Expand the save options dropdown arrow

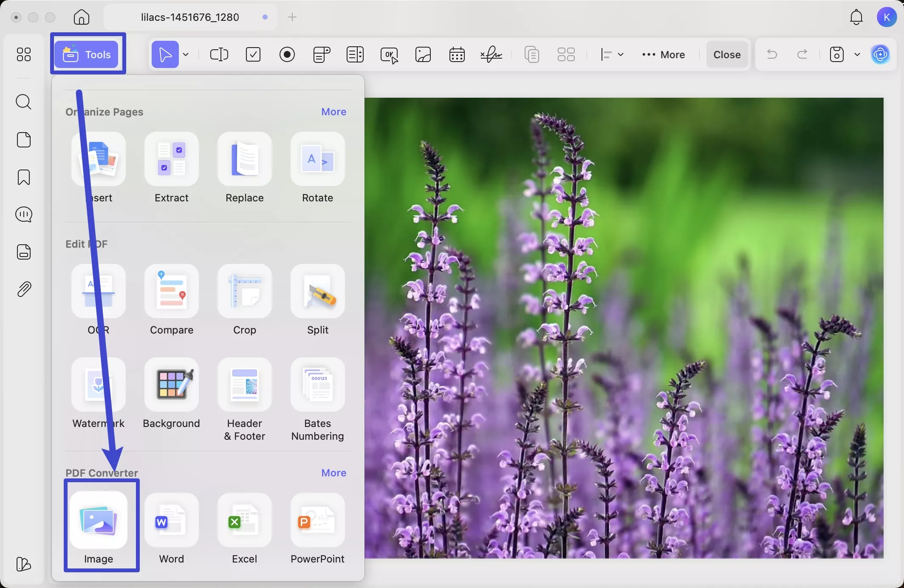pyautogui.click(x=857, y=54)
